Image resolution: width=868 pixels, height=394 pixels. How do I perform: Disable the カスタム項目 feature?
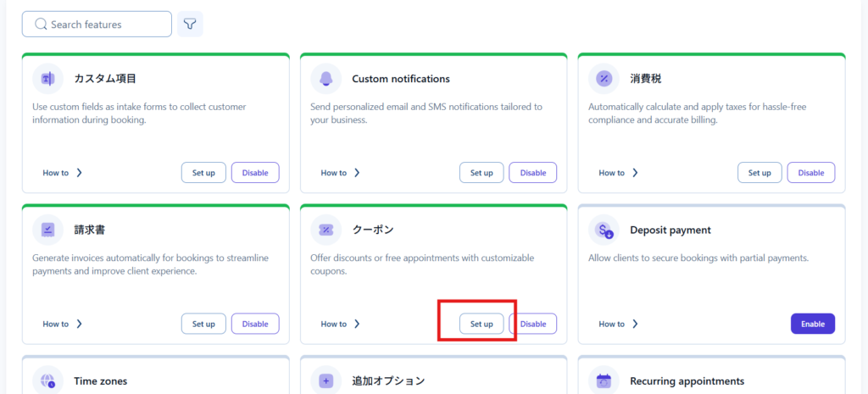[255, 173]
